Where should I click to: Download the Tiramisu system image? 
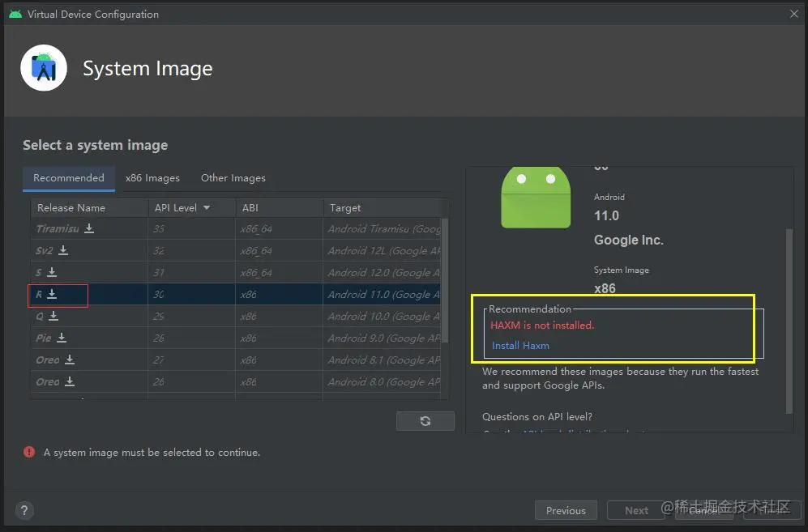coord(89,228)
